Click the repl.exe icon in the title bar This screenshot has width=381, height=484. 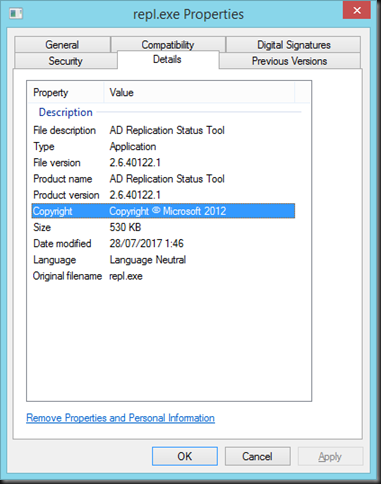click(16, 14)
